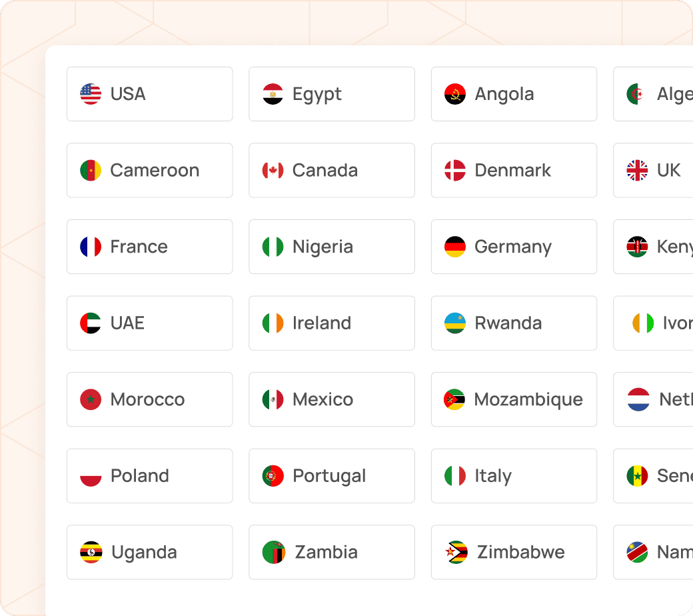
Task: Click the USA flag icon
Action: [91, 94]
